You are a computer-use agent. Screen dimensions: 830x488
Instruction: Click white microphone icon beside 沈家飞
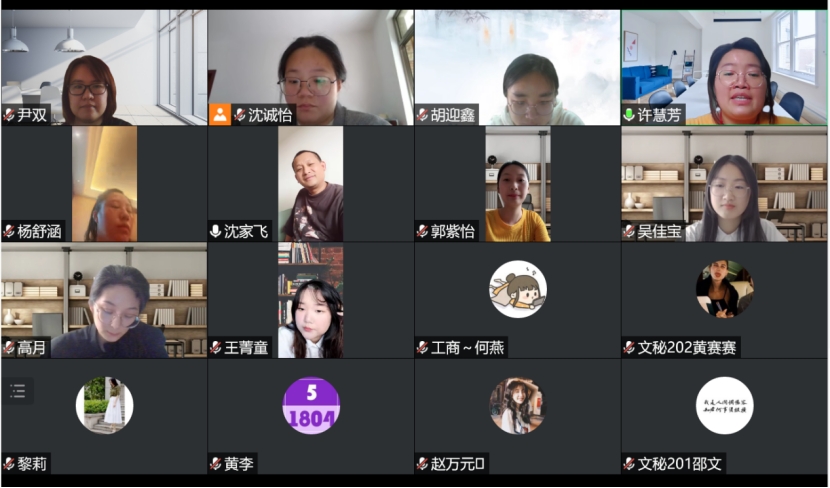pyautogui.click(x=215, y=231)
